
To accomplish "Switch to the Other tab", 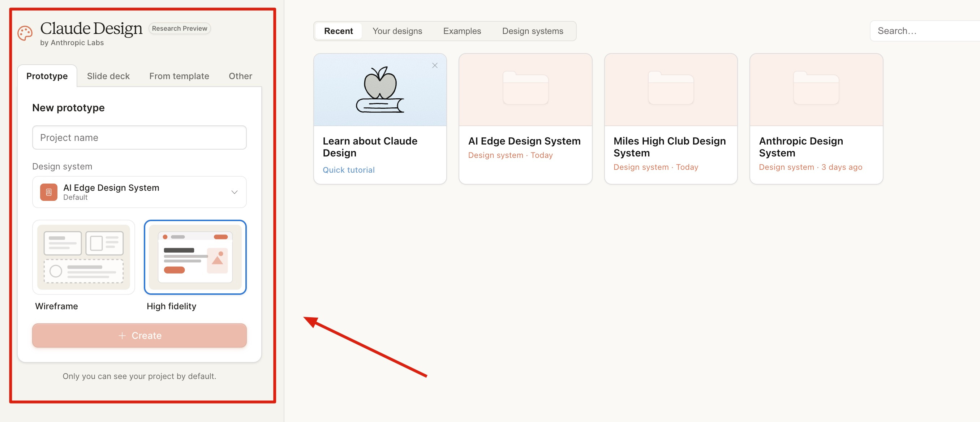I will (240, 76).
